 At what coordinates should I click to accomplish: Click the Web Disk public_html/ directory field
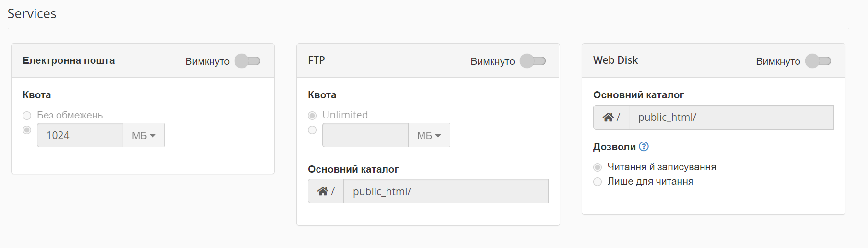point(731,117)
